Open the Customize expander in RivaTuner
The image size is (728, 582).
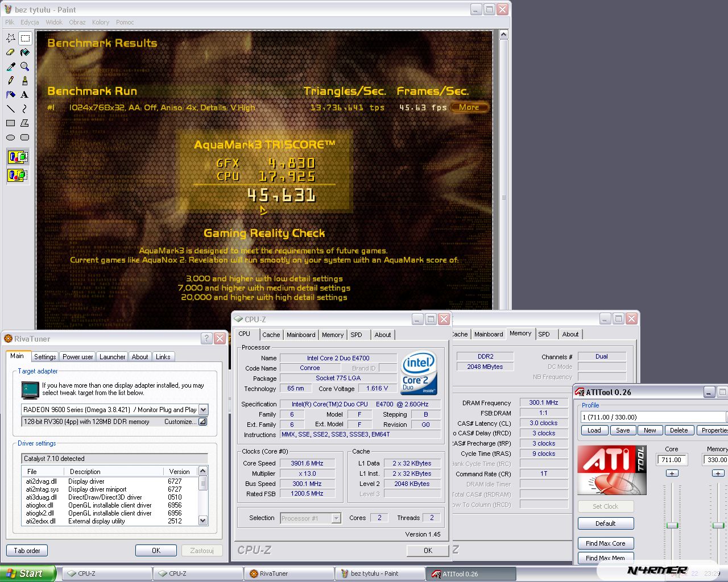[202, 422]
